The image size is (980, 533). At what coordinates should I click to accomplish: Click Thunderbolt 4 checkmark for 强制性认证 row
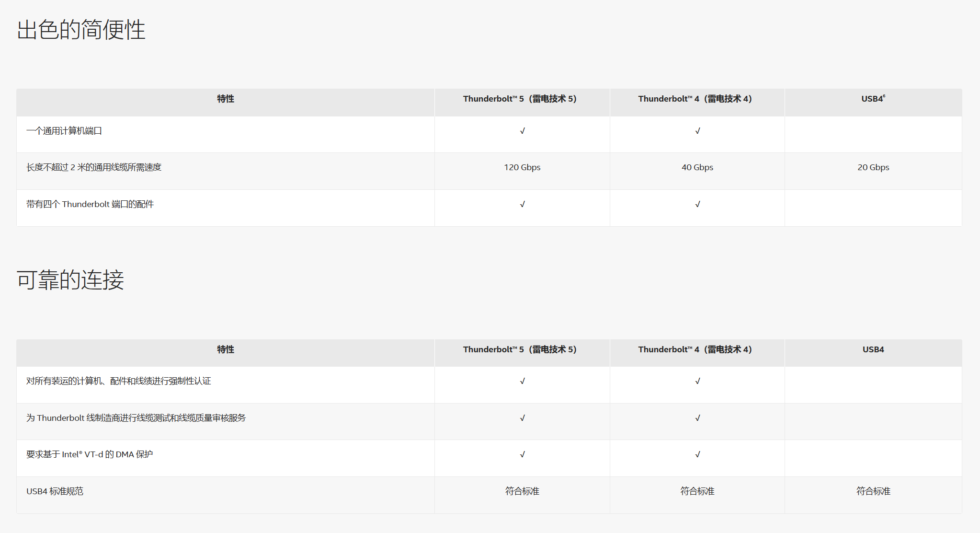point(697,381)
